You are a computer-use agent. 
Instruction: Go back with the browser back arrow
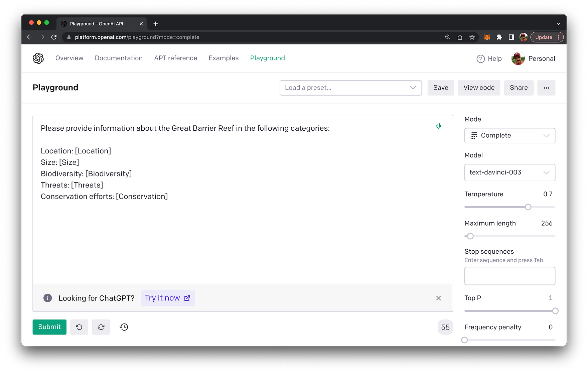click(x=30, y=37)
